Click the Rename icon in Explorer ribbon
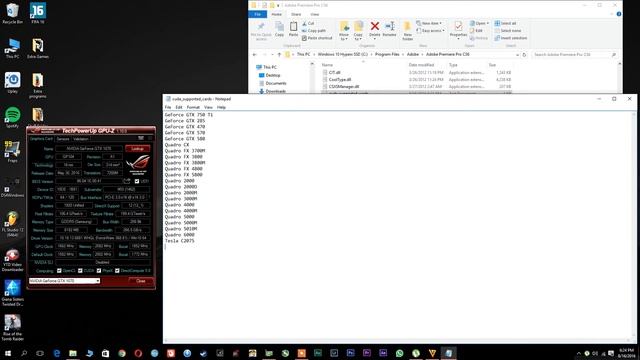The height and width of the screenshot is (360, 640). [389, 27]
